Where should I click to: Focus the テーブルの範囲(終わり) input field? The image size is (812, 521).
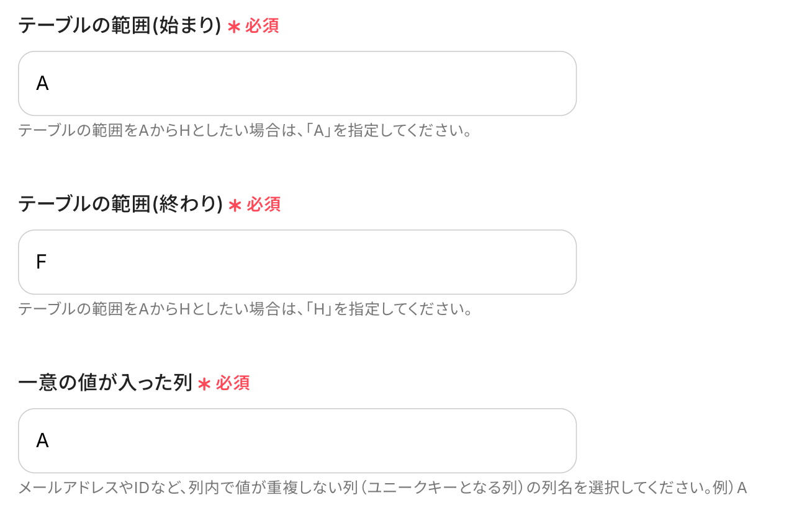pos(297,262)
